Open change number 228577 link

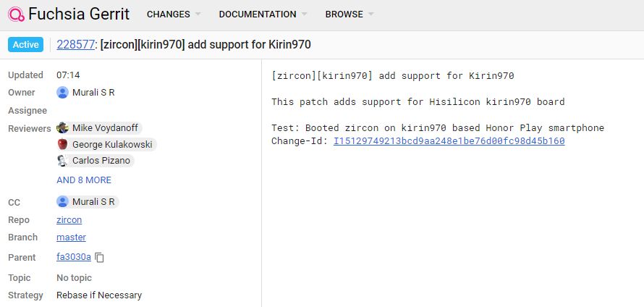(76, 45)
